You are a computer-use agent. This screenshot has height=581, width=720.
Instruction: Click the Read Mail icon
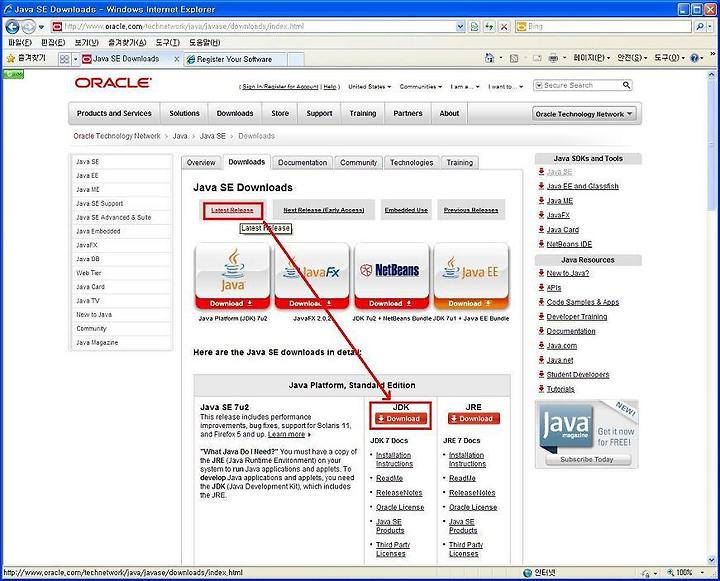coord(537,58)
